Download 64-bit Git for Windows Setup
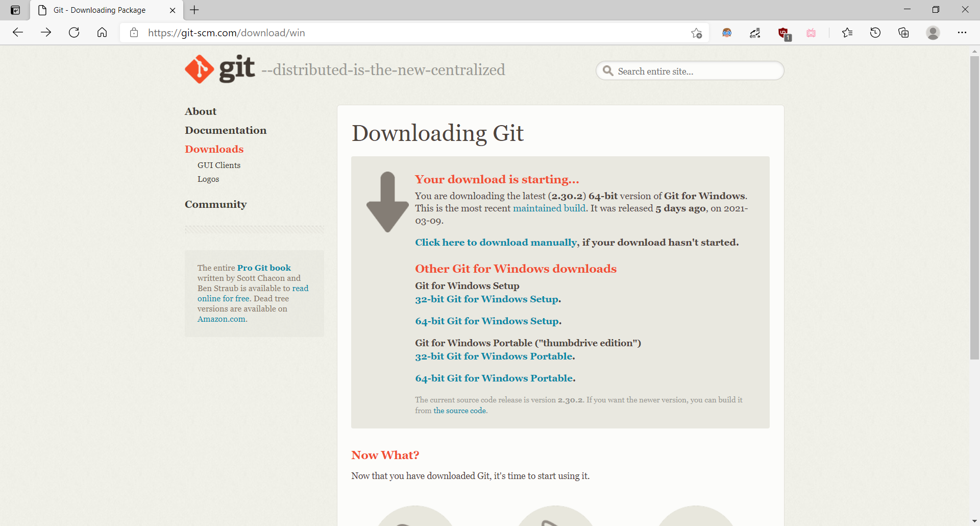This screenshot has height=526, width=980. pyautogui.click(x=487, y=321)
